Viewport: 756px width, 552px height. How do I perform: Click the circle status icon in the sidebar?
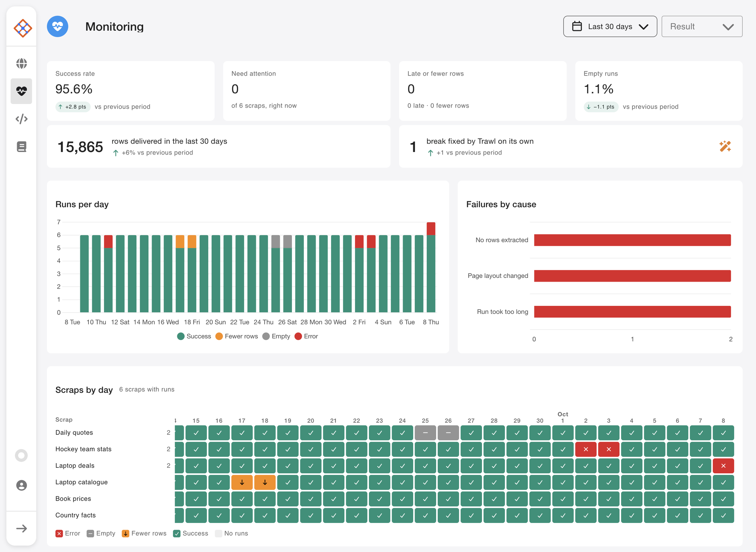[x=22, y=456]
